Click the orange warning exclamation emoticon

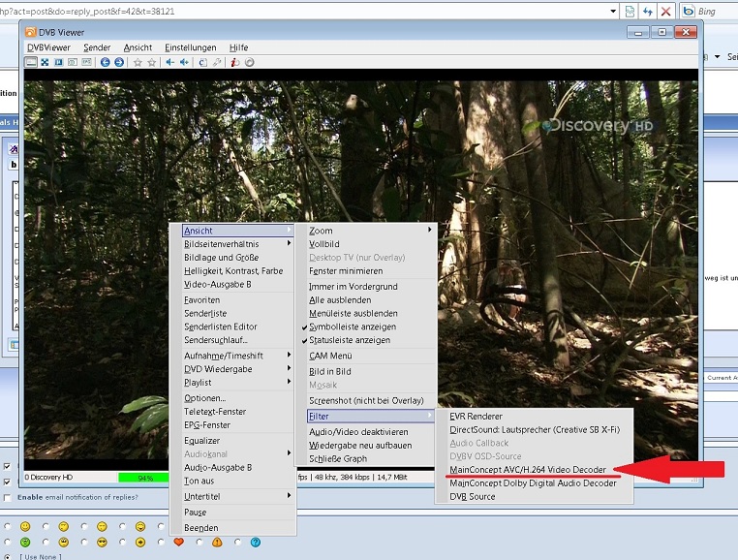[217, 543]
